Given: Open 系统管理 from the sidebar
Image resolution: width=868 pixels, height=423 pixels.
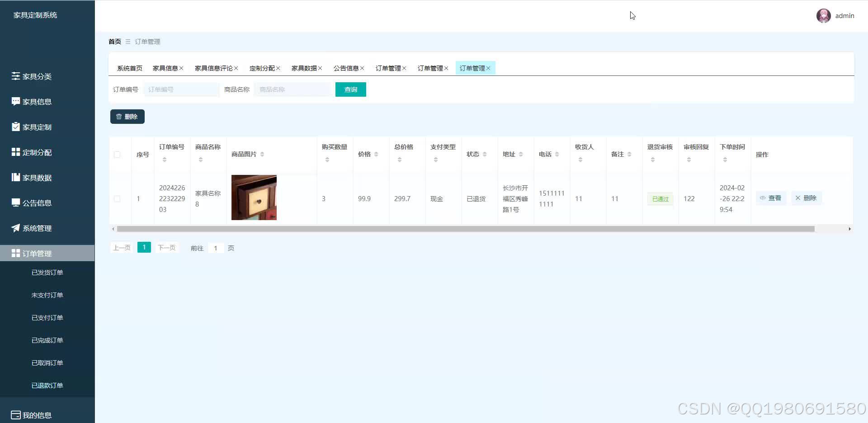Looking at the screenshot, I should pyautogui.click(x=36, y=228).
